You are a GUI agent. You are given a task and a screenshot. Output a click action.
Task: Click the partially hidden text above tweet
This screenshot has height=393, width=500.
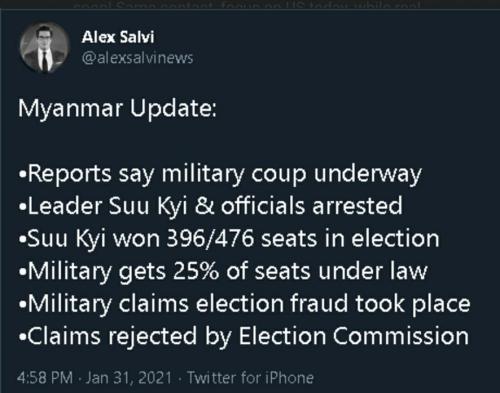click(x=247, y=6)
